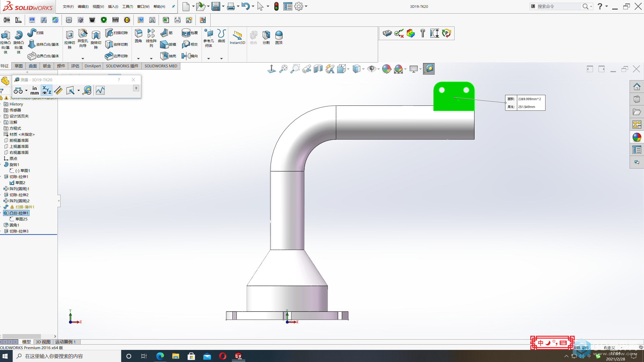Select 凸台-拉伸1 in the feature tree
The width and height of the screenshot is (644, 362).
coord(16,213)
